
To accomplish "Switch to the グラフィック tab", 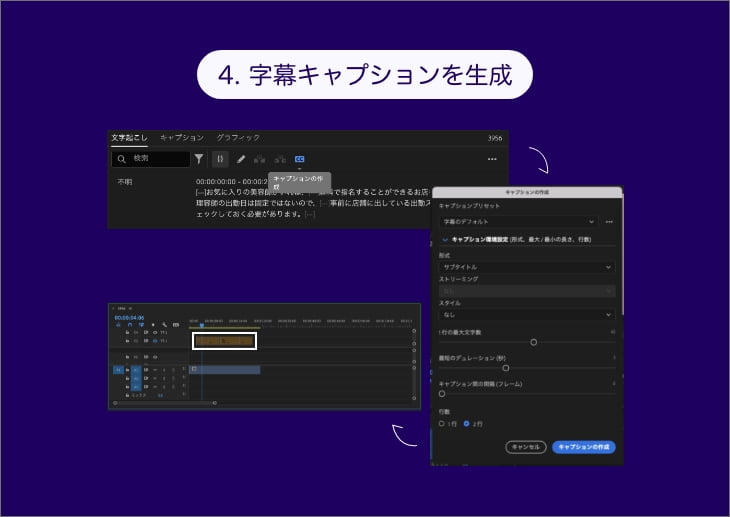I will (238, 137).
